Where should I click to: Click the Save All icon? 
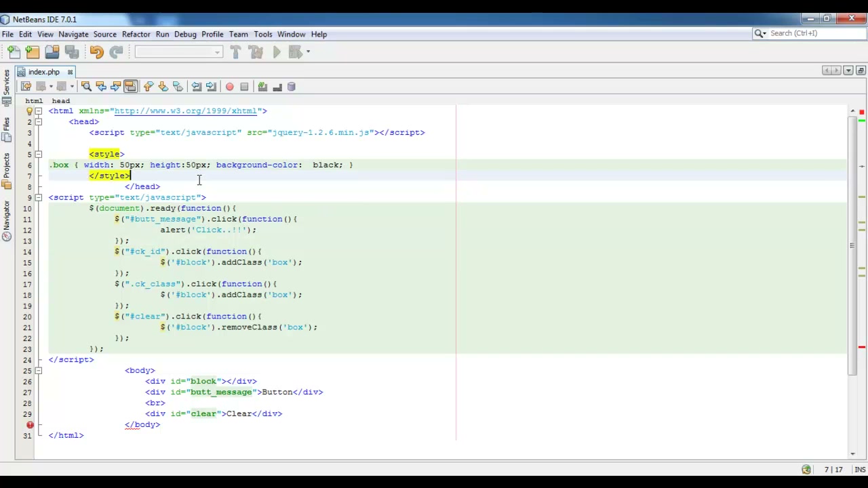[71, 52]
